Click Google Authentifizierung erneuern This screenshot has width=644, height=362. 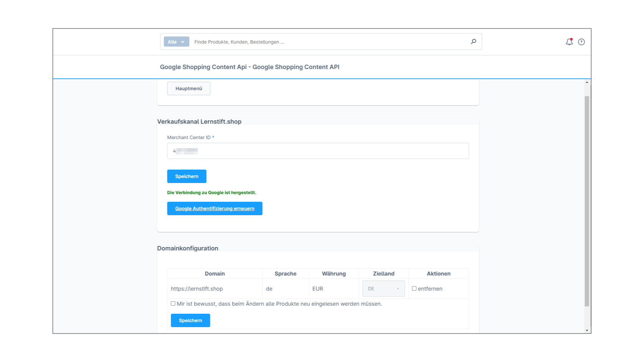[215, 208]
